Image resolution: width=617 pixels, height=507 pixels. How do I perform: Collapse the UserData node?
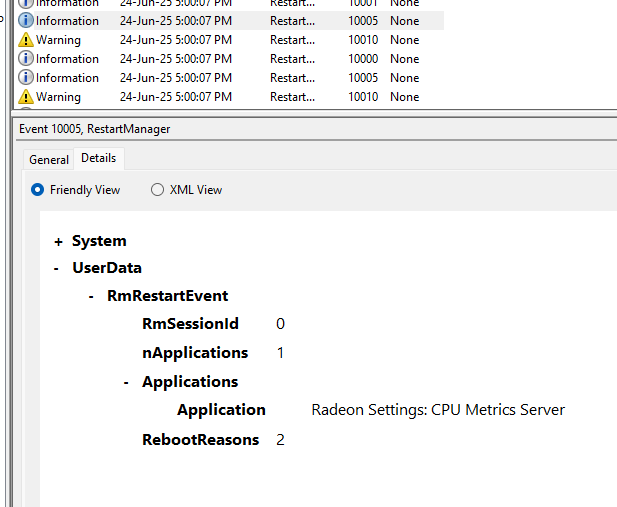[56, 269]
